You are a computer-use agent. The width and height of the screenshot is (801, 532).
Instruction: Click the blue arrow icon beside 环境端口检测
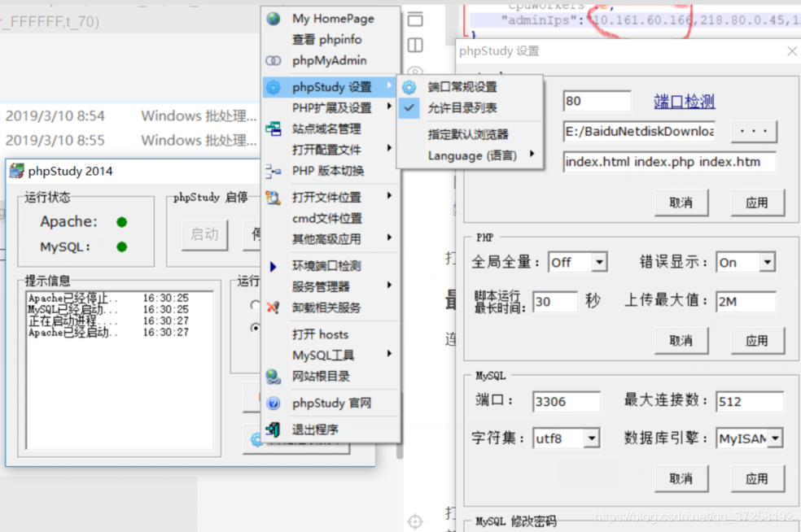pos(273,267)
